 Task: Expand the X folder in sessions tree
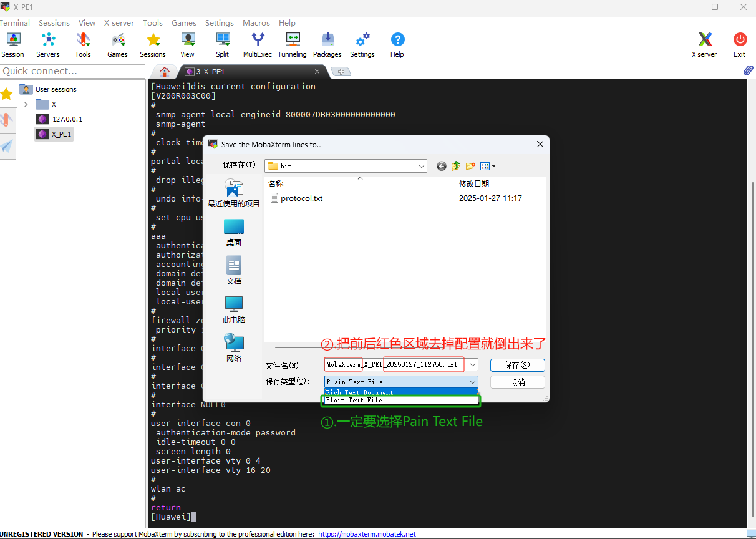coord(26,104)
